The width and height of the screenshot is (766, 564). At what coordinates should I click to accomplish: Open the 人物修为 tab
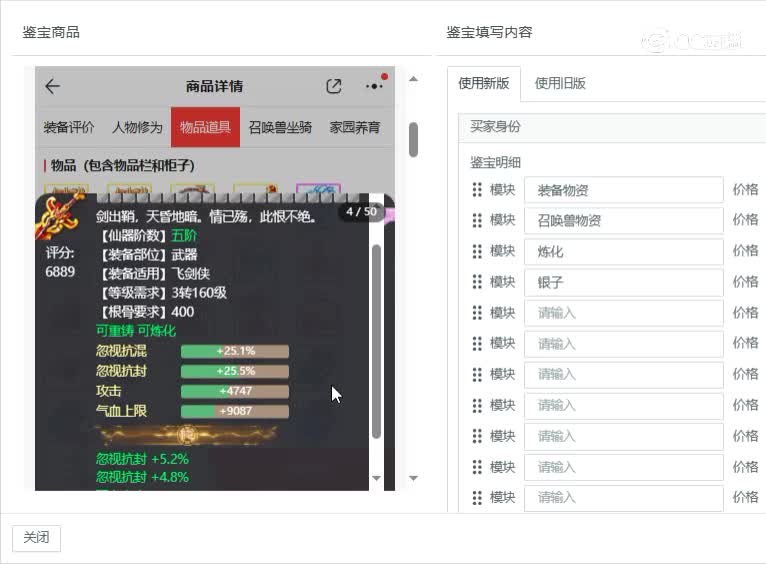coord(137,127)
